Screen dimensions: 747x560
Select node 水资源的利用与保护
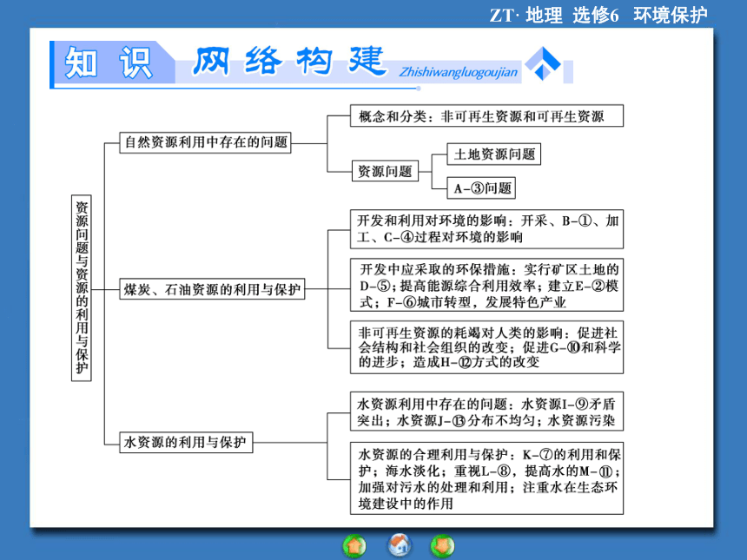tap(186, 443)
